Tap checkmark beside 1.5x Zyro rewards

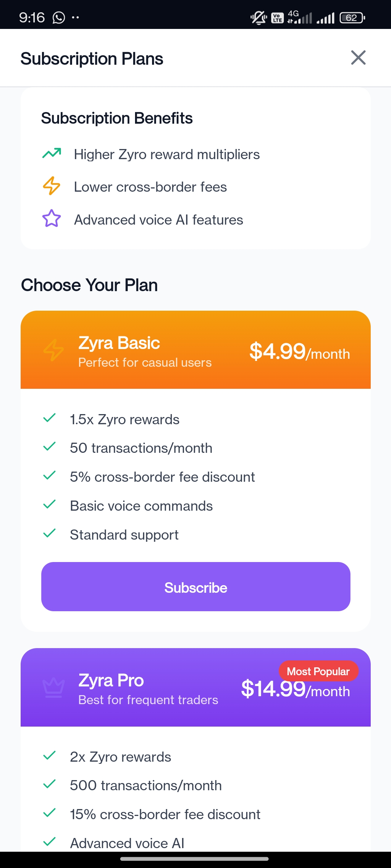tap(49, 418)
